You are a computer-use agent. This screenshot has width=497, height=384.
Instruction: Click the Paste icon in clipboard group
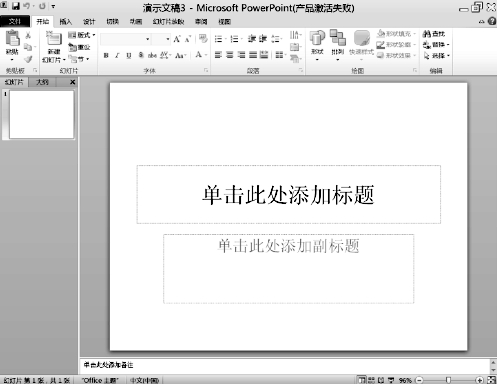[12, 38]
